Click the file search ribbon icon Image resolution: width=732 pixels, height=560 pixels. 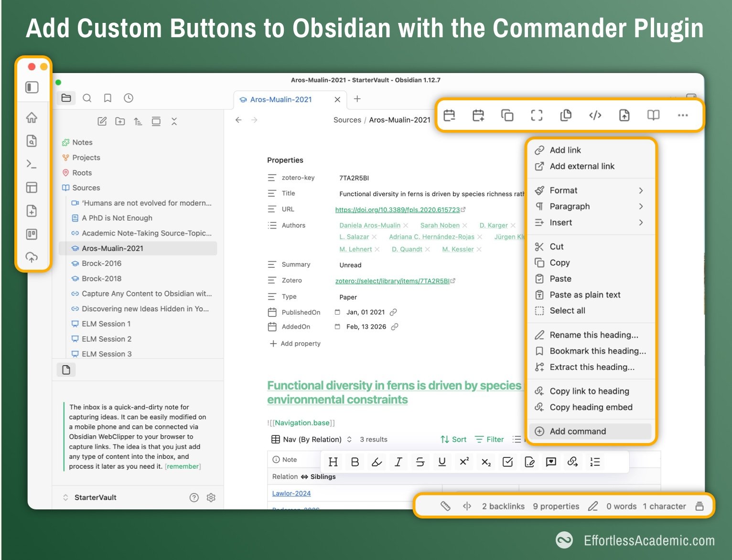(32, 141)
